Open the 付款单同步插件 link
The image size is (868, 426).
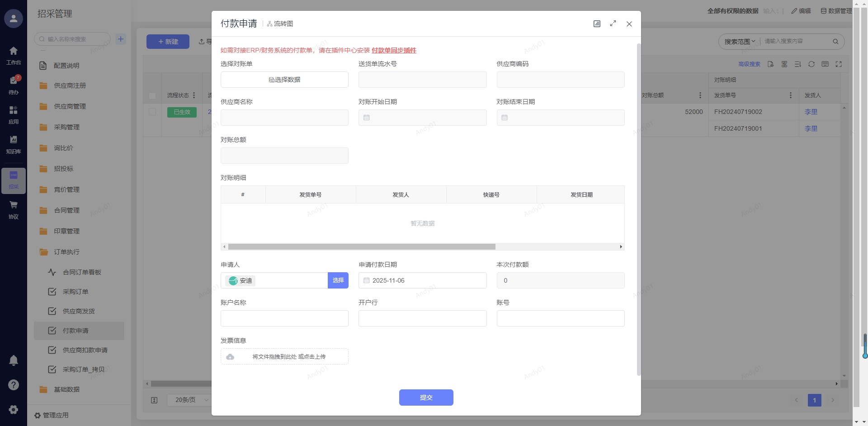pos(394,50)
